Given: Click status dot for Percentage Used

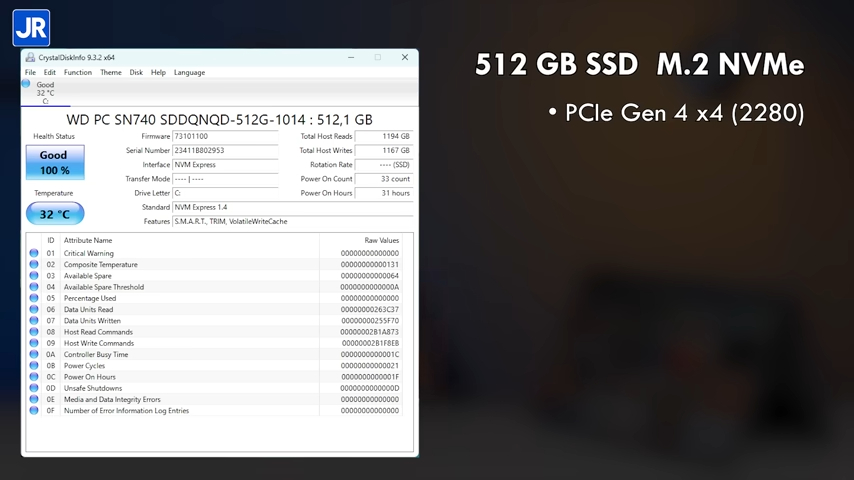Looking at the screenshot, I should (34, 298).
